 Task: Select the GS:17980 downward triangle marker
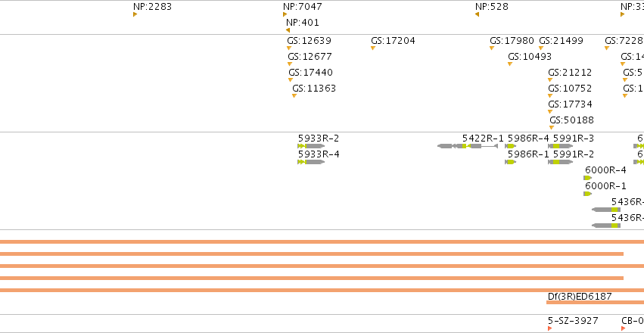coord(492,48)
